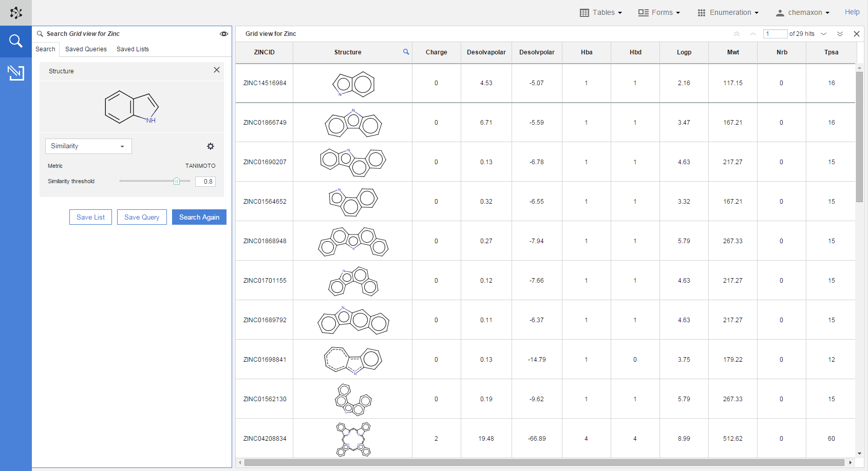Select the Search tool in the left sidebar
This screenshot has width=868, height=471.
tap(16, 41)
